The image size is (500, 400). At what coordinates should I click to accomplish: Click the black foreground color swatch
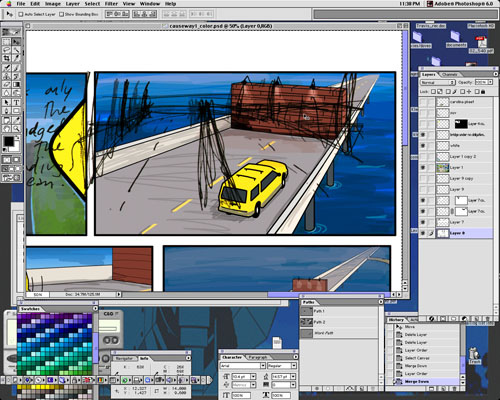pos(8,141)
